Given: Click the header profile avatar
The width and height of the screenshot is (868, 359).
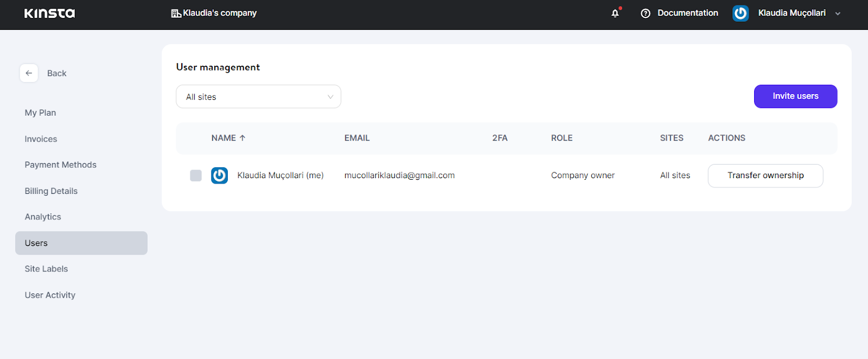Looking at the screenshot, I should coord(741,13).
